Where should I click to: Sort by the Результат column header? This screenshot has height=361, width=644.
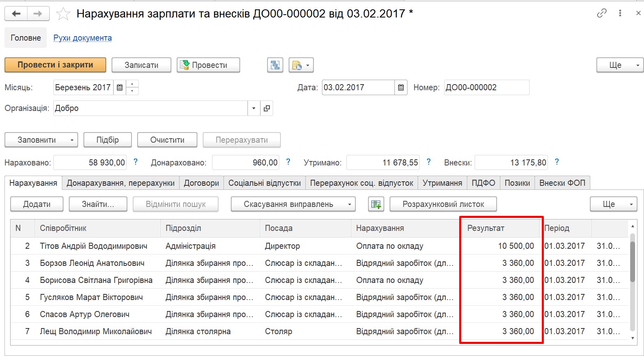(501, 228)
